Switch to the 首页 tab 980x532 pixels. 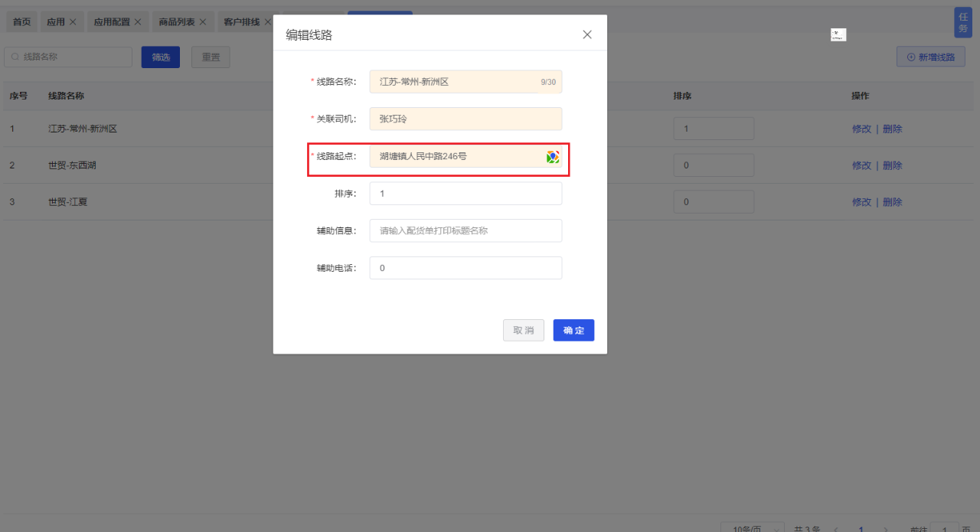coord(21,22)
